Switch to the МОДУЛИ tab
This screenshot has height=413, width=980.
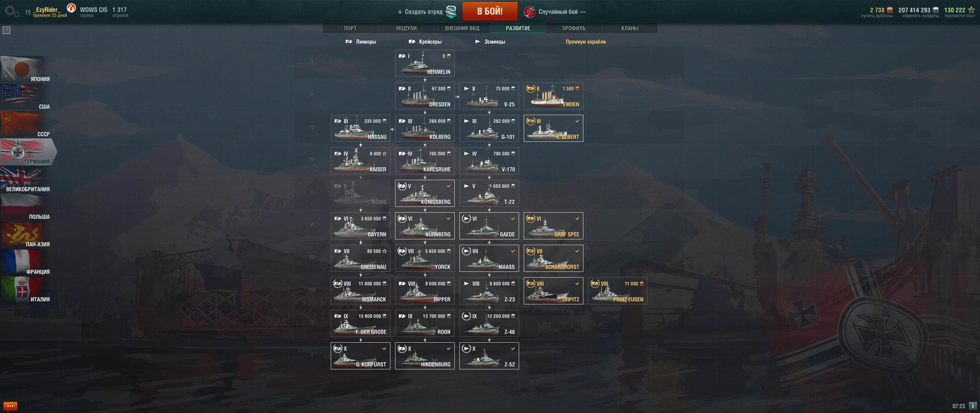point(406,28)
